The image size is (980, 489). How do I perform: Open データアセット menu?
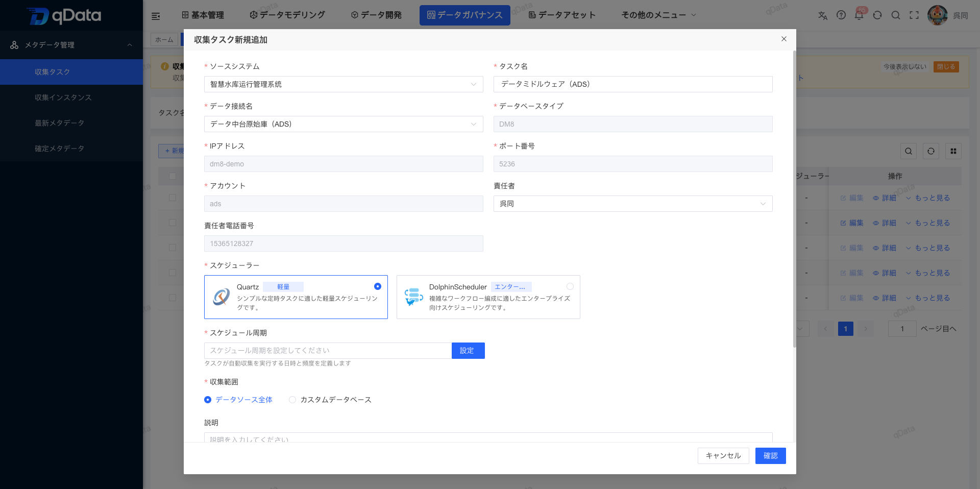coord(562,15)
